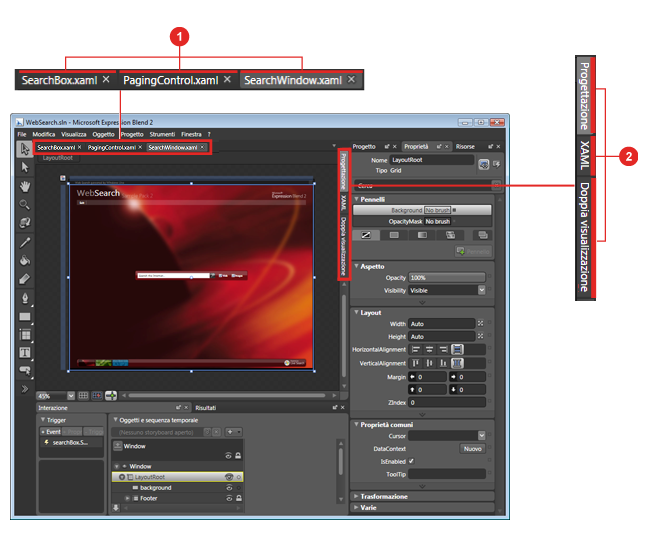Set Width to Auto icon
The height and width of the screenshot is (542, 658).
480,323
